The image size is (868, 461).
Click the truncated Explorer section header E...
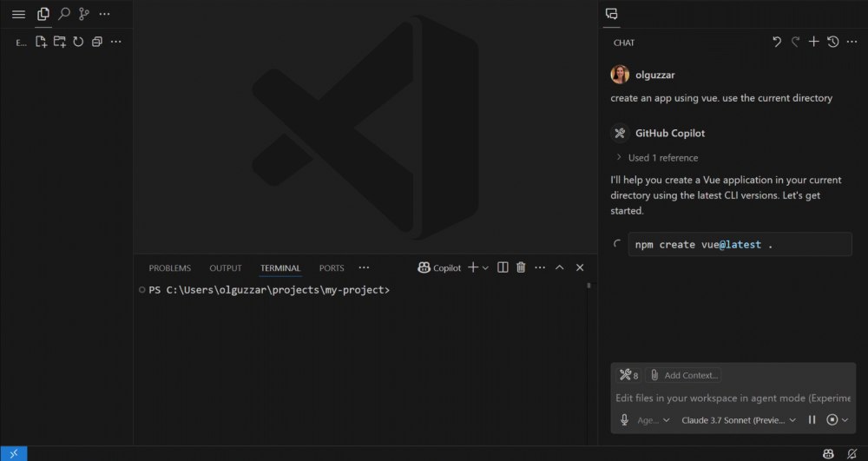pyautogui.click(x=21, y=43)
